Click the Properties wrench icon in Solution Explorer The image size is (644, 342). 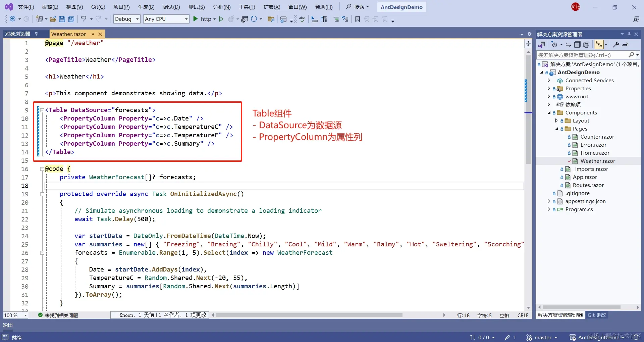(616, 45)
